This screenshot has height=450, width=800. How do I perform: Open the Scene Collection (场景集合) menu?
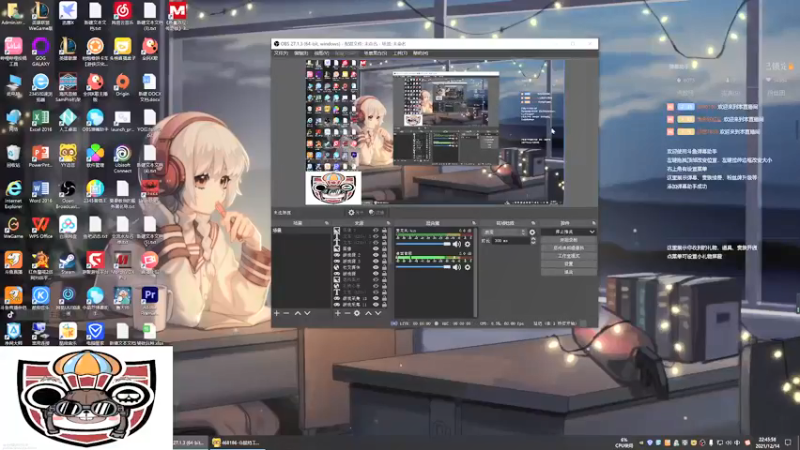(375, 53)
